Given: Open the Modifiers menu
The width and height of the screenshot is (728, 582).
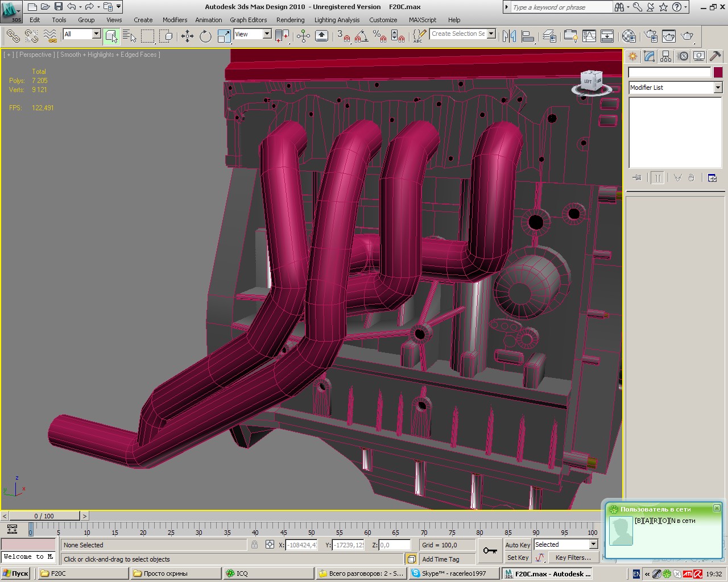Looking at the screenshot, I should pyautogui.click(x=175, y=20).
